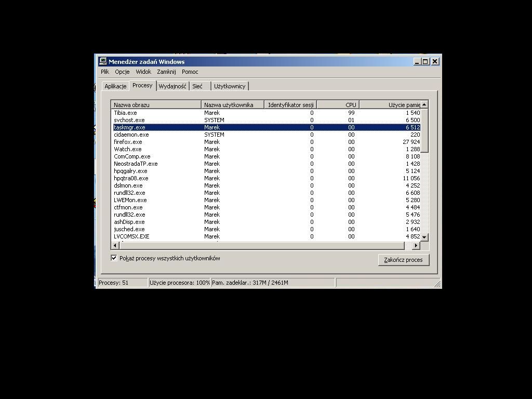Minimize the Menedżer zadań Windows window

[x=417, y=61]
